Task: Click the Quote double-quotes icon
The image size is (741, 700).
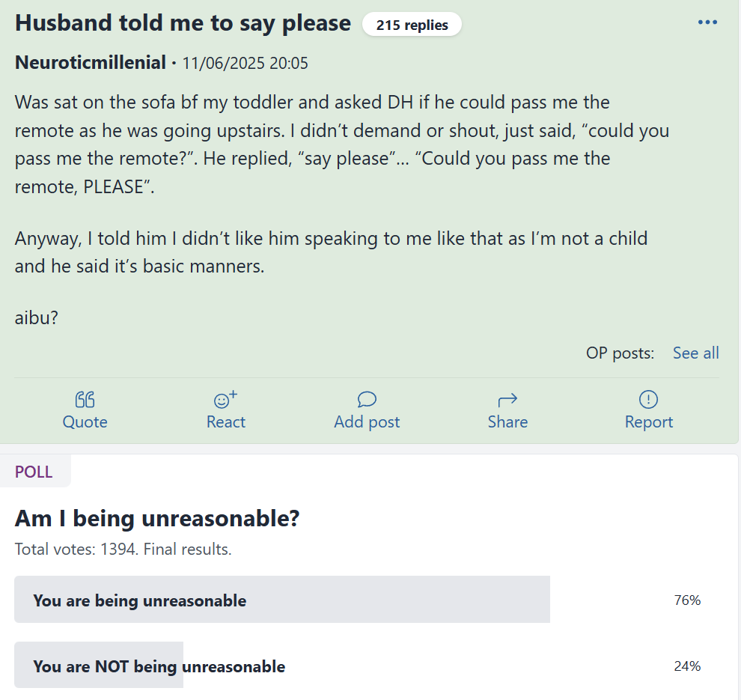Action: point(85,400)
